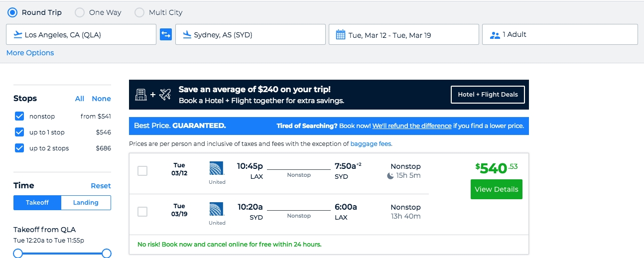
Task: Select the Multi City trip option
Action: tap(139, 12)
